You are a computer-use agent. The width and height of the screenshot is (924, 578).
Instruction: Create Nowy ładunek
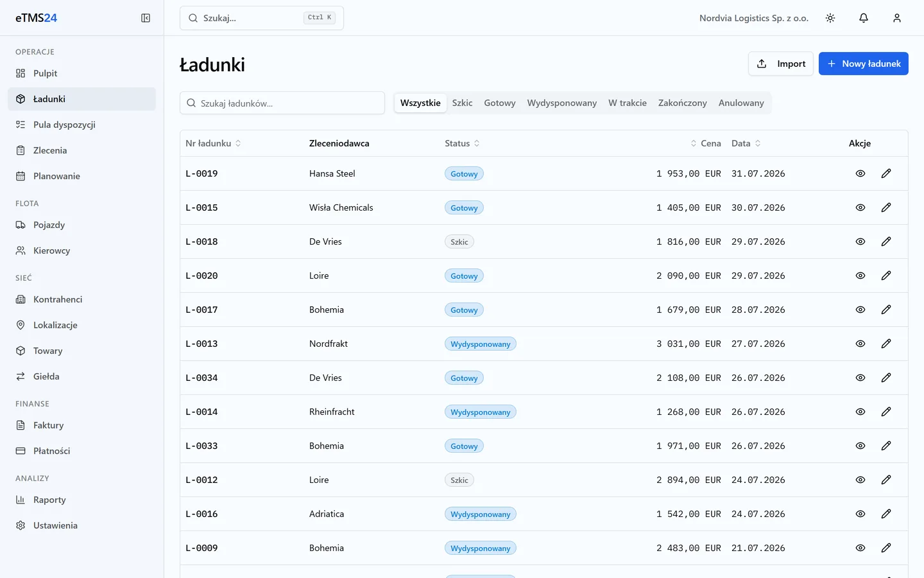(x=864, y=64)
